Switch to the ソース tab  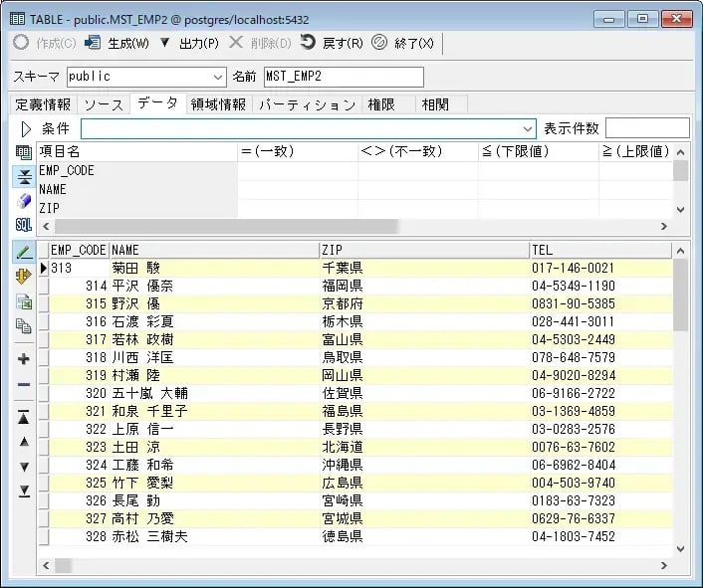[104, 104]
